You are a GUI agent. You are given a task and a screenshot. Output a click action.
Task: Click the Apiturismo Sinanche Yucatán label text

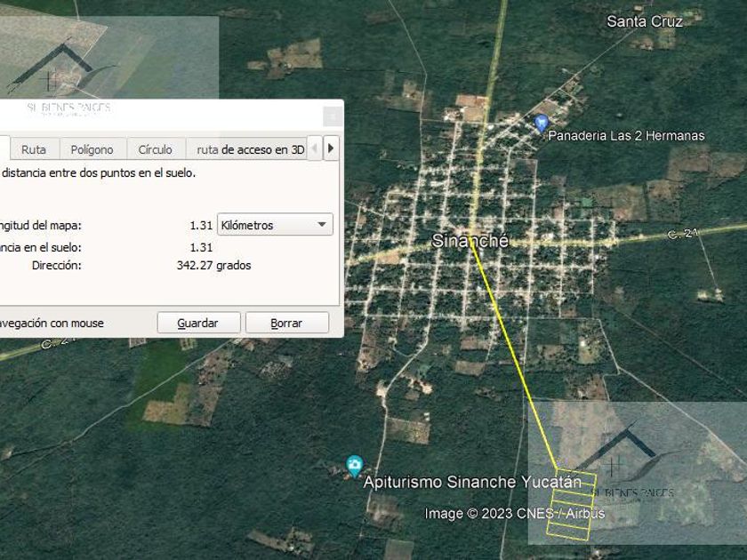pos(472,482)
